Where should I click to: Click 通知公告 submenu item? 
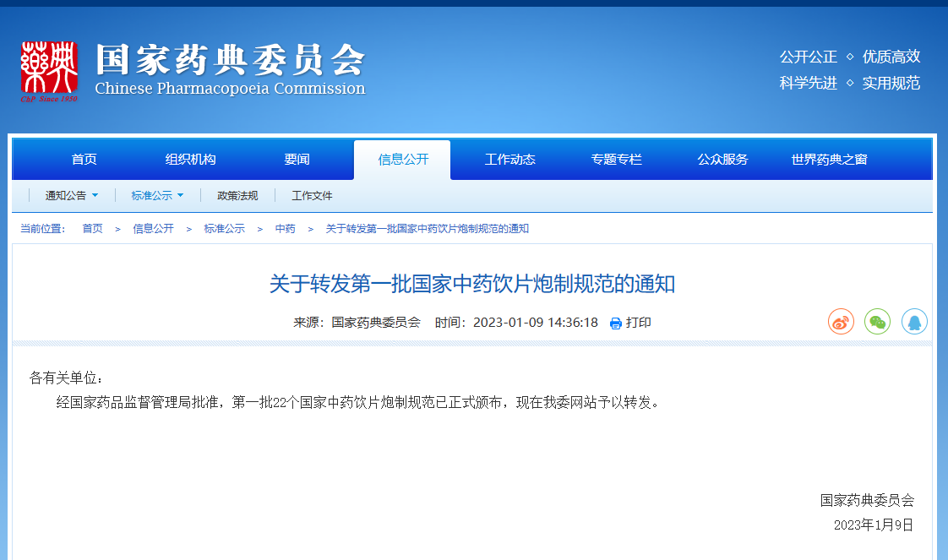pyautogui.click(x=65, y=196)
